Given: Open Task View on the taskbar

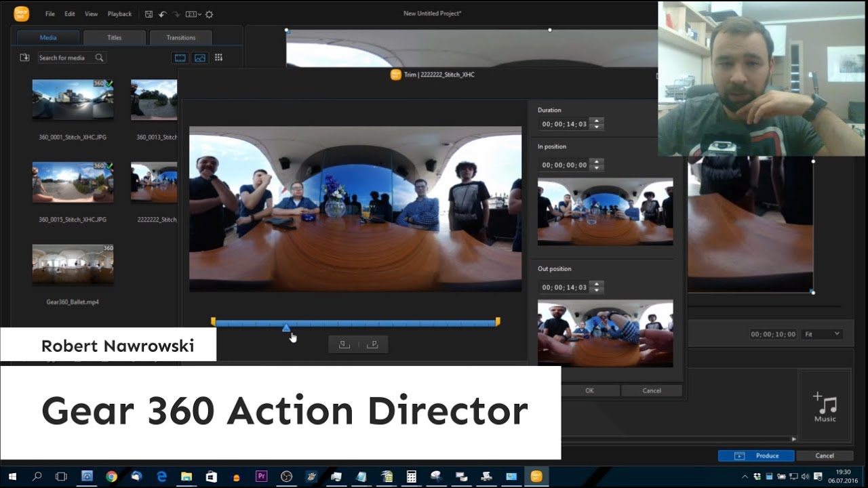Looking at the screenshot, I should (x=61, y=476).
